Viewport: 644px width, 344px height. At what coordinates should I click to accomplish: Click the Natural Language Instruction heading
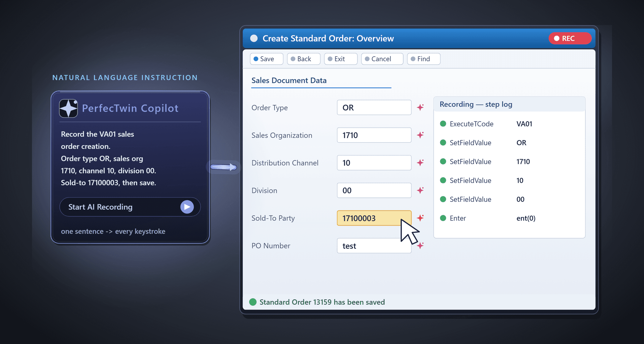[x=125, y=78]
